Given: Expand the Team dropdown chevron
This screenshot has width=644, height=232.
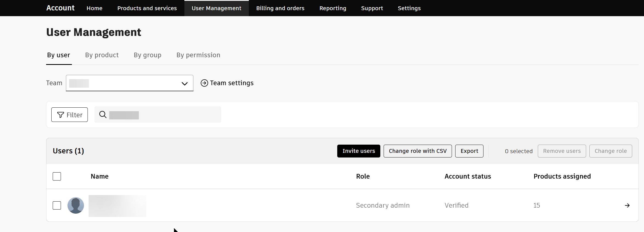Looking at the screenshot, I should pos(185,84).
